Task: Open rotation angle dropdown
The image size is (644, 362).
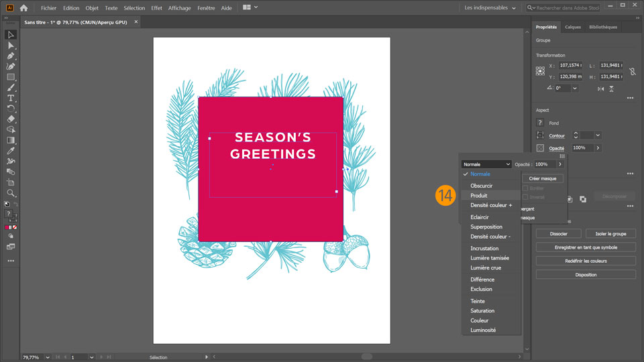Action: [x=575, y=88]
